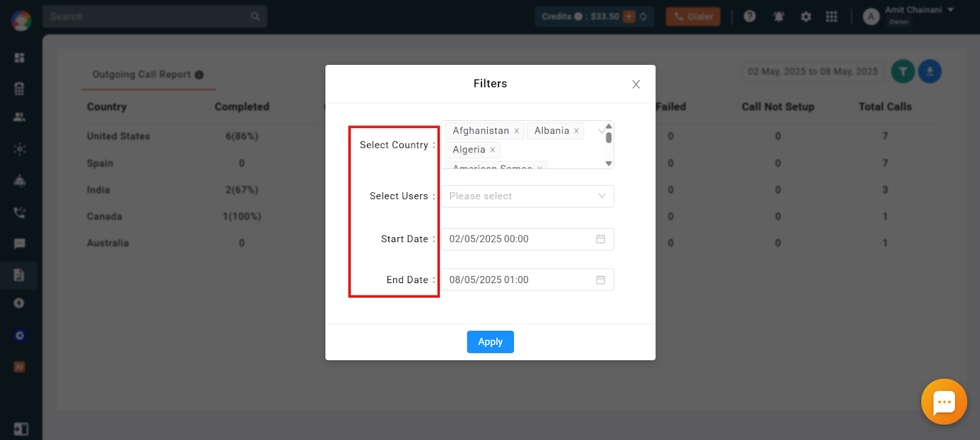Open the date range 02 May to 08 May
Screen dimensions: 980x440
[813, 72]
